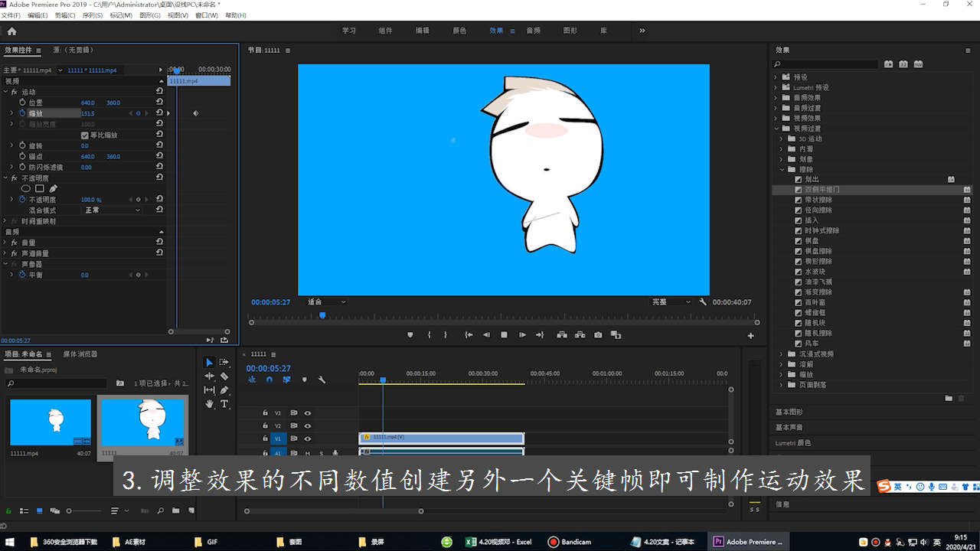The image size is (980, 551).
Task: Select the 百叶窗 transition
Action: pyautogui.click(x=815, y=302)
